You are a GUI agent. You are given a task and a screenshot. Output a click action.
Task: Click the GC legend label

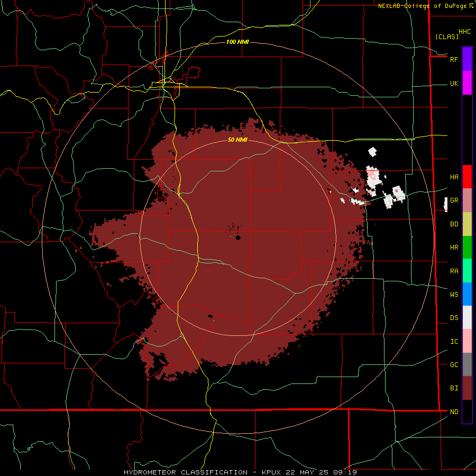(x=454, y=365)
